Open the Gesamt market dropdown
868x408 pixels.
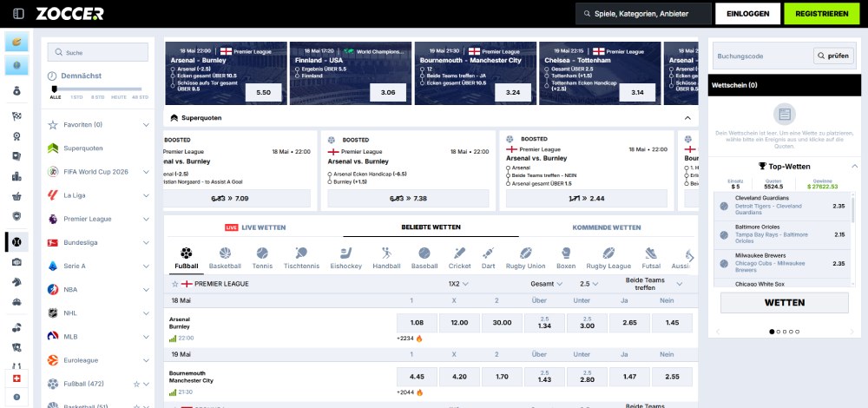[546, 284]
